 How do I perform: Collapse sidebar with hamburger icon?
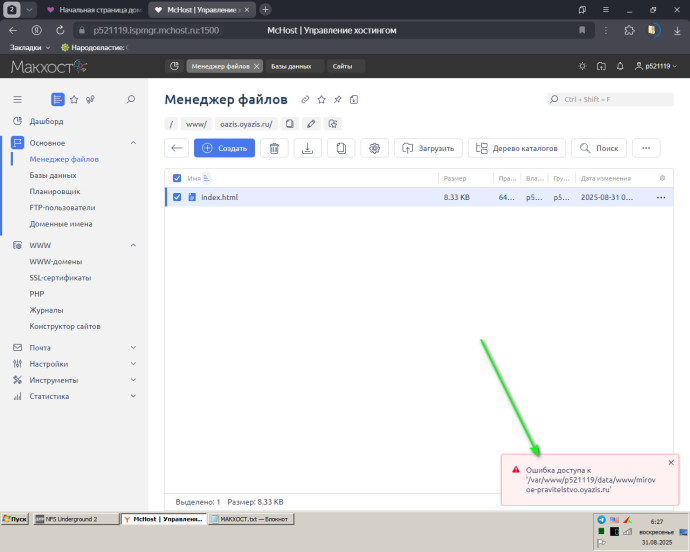click(x=17, y=99)
